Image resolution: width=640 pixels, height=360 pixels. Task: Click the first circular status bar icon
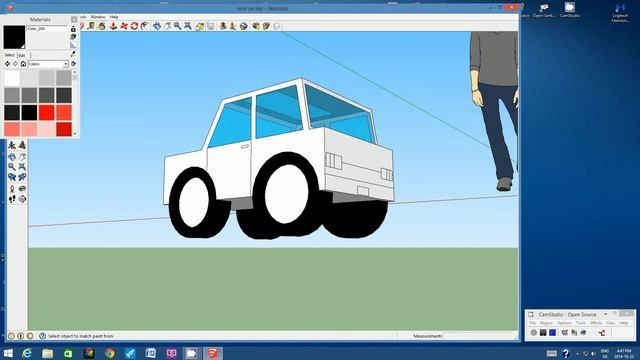(11, 336)
